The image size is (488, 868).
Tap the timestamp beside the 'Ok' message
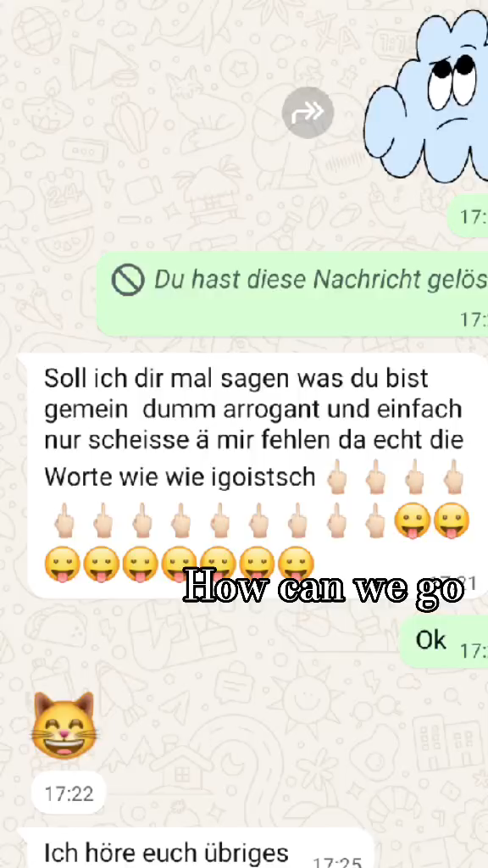coord(474,650)
